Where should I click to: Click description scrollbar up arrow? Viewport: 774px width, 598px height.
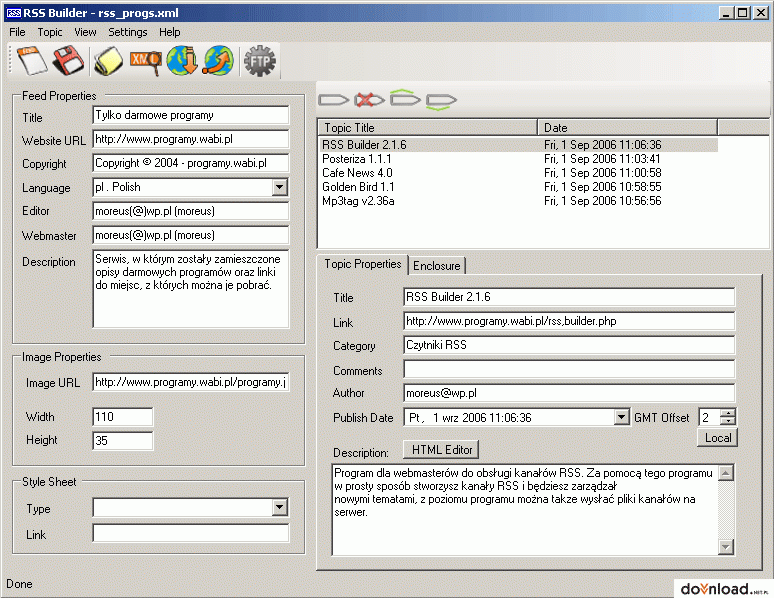pos(726,473)
